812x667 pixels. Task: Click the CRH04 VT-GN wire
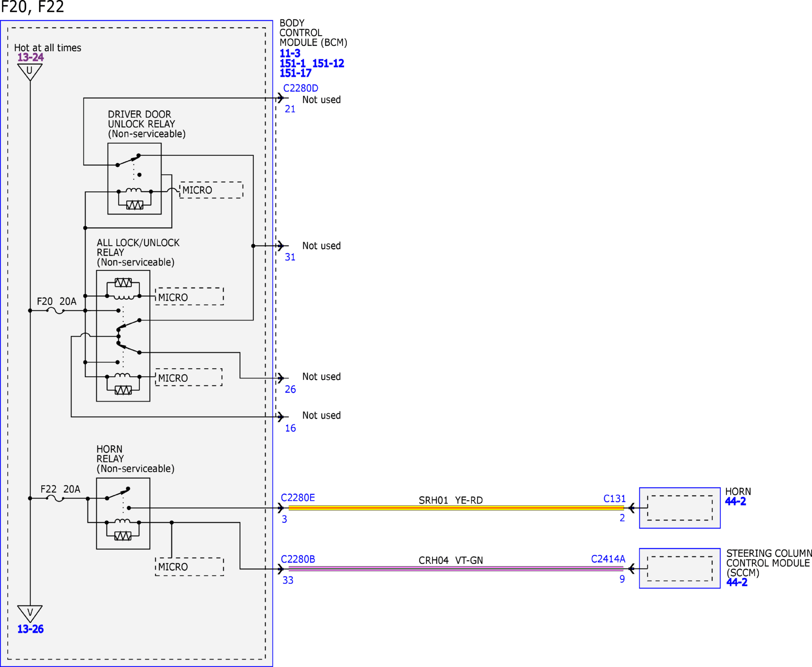456,569
